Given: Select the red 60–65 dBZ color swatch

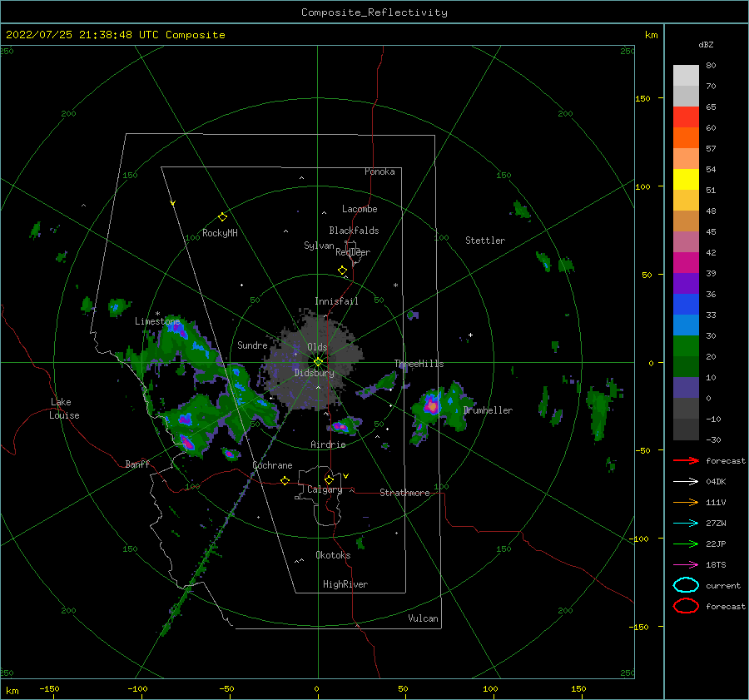Looking at the screenshot, I should tap(686, 117).
